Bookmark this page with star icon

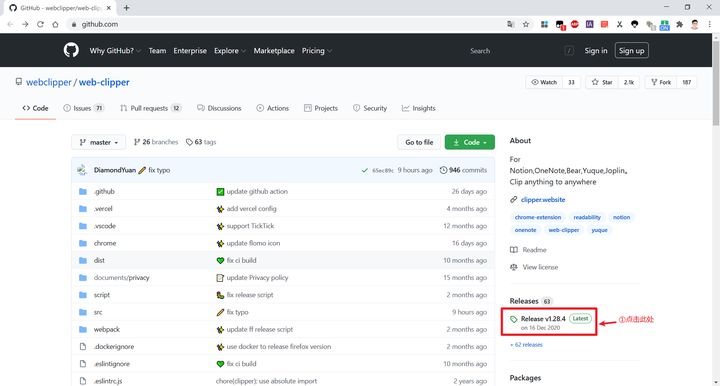coord(526,24)
